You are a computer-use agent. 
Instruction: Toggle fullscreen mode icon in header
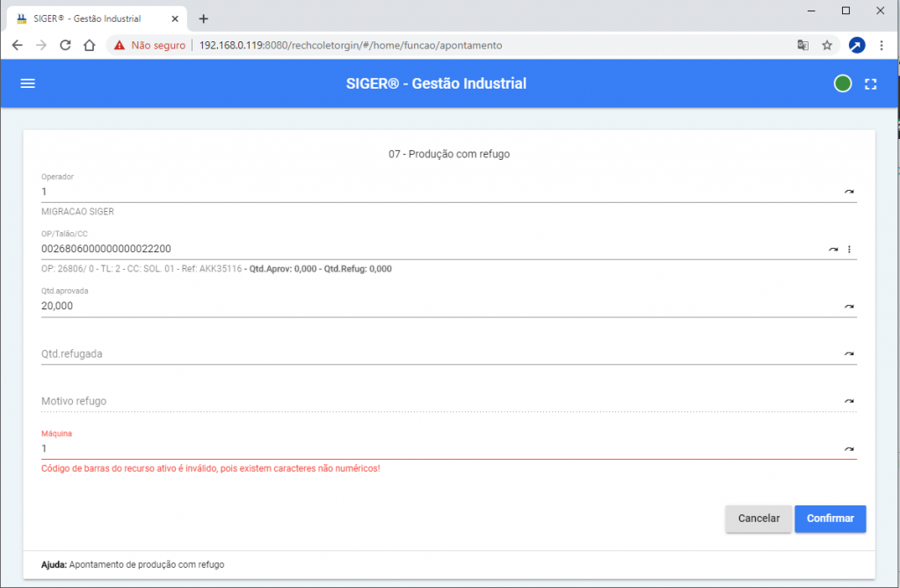[871, 83]
